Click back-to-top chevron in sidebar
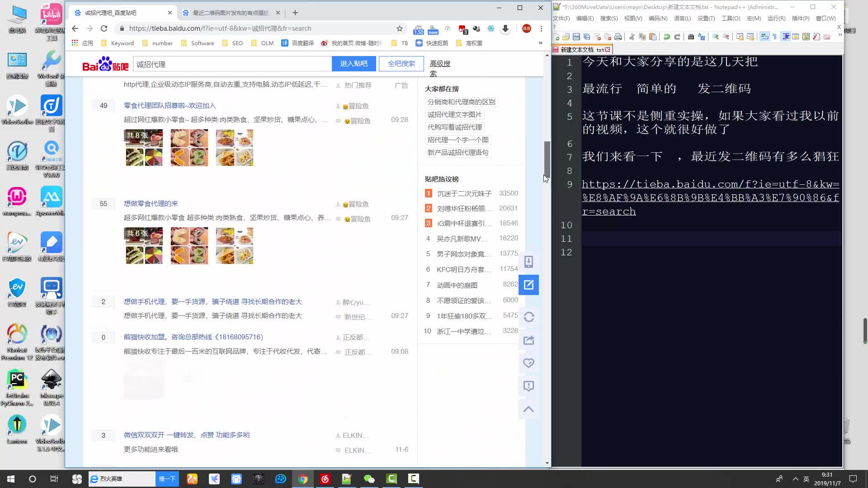 528,409
